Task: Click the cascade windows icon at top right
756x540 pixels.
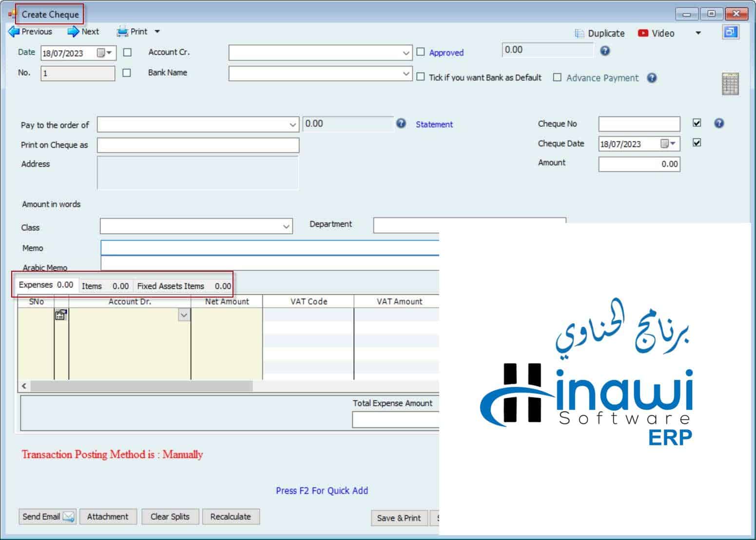Action: (x=730, y=32)
